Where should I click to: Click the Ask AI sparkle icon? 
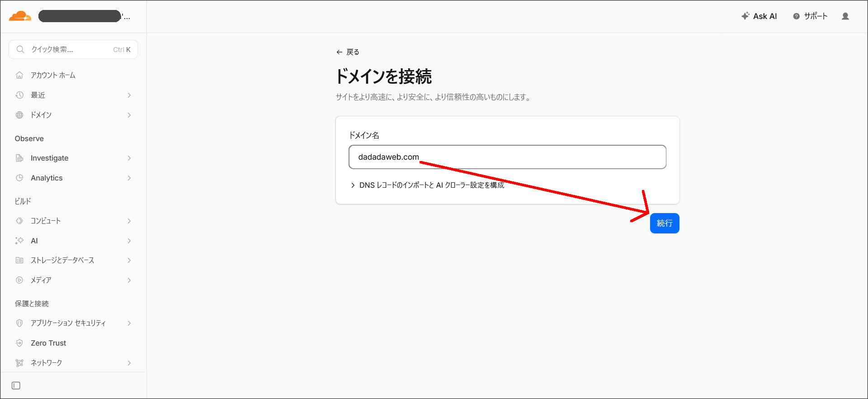[745, 16]
